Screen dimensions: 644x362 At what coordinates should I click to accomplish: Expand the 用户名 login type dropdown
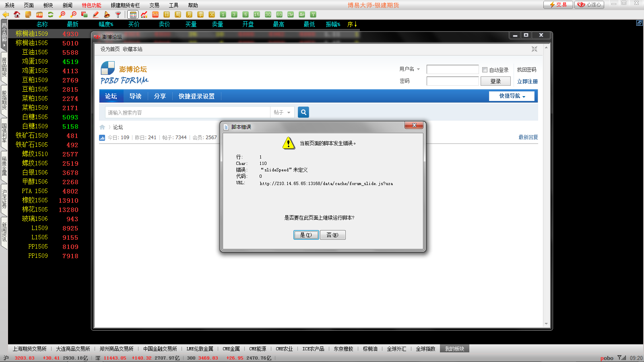tap(410, 69)
